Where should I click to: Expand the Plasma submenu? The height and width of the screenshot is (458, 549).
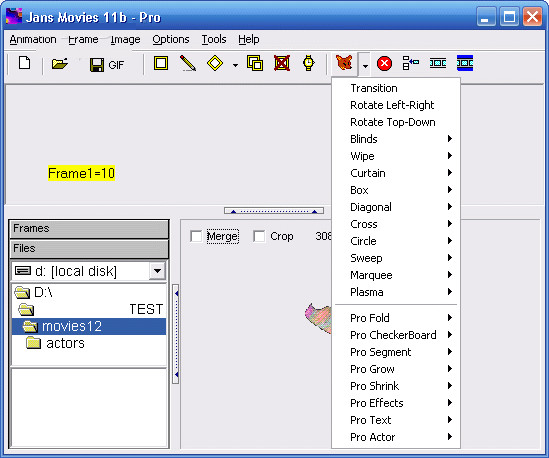[x=396, y=292]
